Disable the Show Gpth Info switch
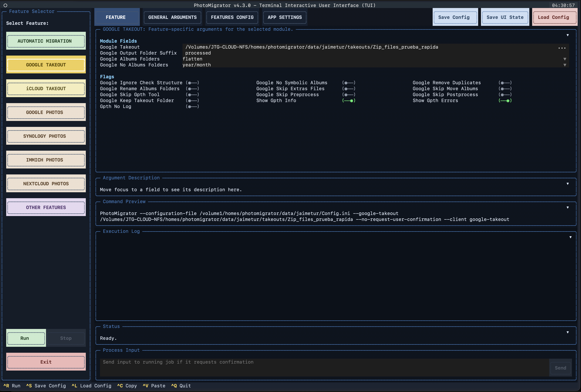The height and width of the screenshot is (392, 581). click(x=349, y=101)
